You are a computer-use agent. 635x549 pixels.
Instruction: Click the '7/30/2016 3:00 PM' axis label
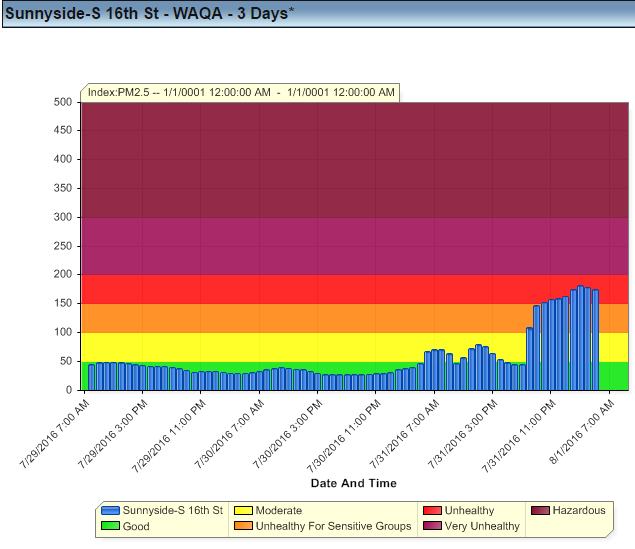tap(288, 434)
